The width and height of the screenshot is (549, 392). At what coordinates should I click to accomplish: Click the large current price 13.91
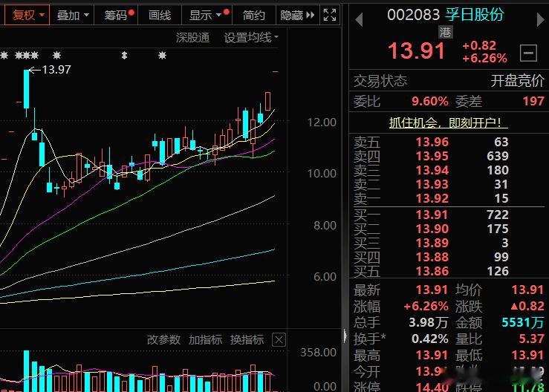pos(417,51)
